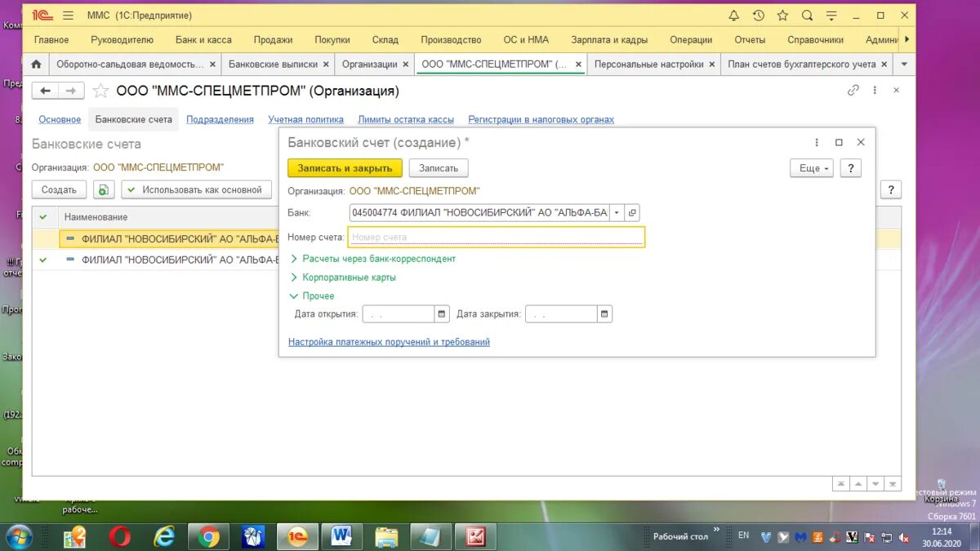Add organization page to favorites star

click(x=100, y=91)
